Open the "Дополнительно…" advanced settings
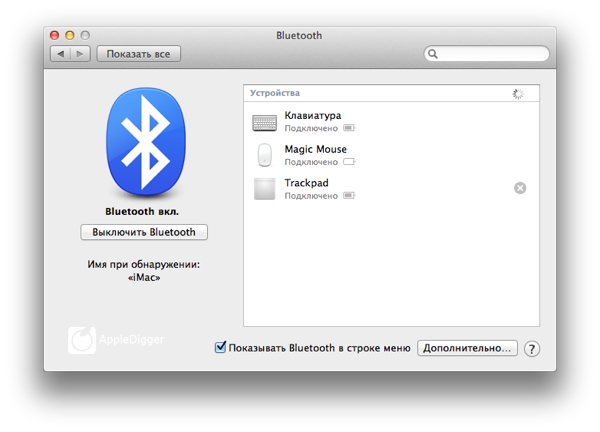 467,348
